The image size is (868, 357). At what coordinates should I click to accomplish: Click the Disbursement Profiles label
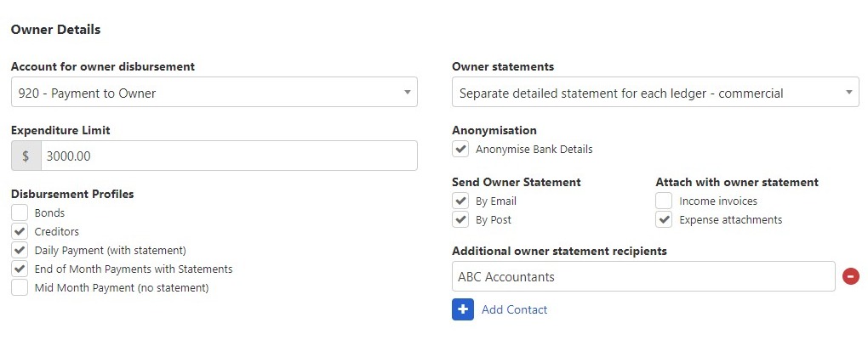point(72,194)
